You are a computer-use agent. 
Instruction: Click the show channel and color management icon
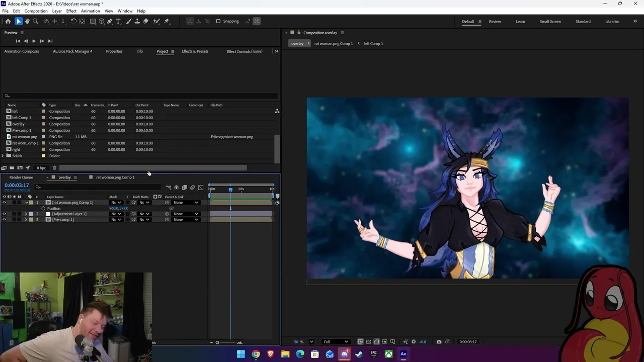point(406,342)
